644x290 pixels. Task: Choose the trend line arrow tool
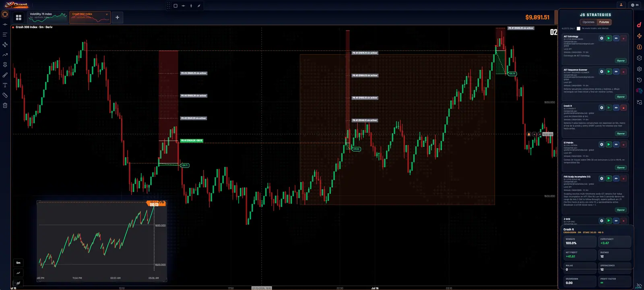pos(5,55)
